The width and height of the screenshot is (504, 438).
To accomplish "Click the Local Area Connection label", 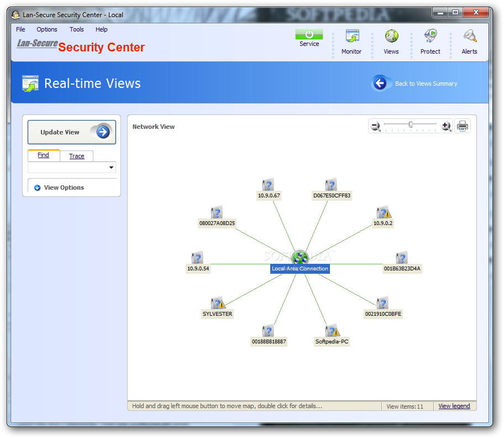I will click(300, 269).
